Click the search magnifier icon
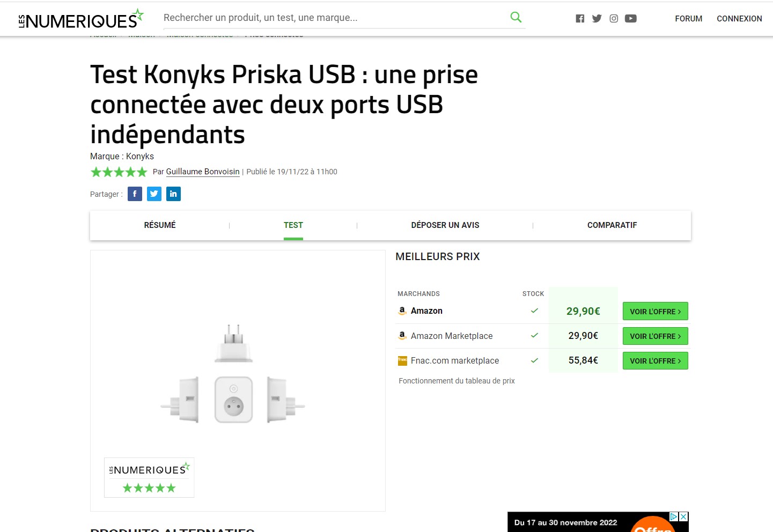 coord(516,17)
